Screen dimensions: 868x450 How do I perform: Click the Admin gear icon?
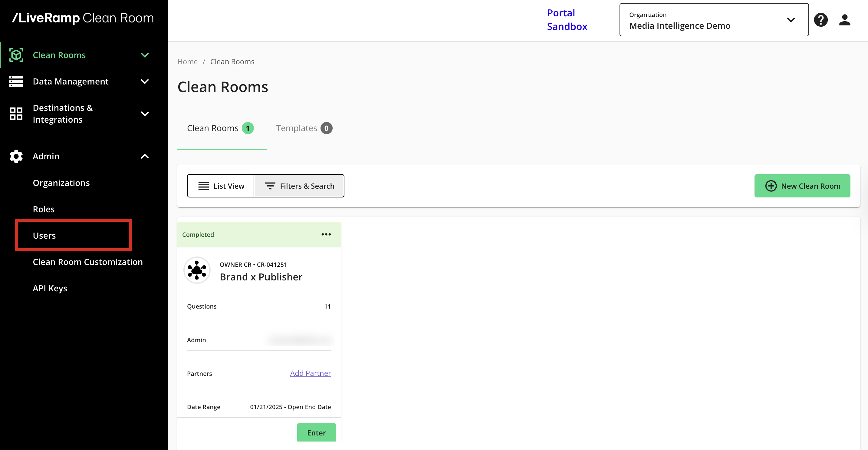(x=16, y=156)
